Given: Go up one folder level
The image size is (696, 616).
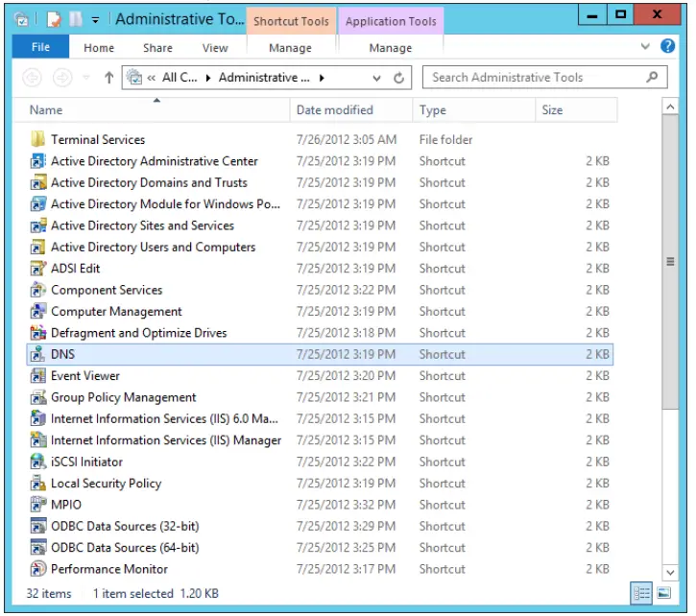Looking at the screenshot, I should tap(108, 78).
